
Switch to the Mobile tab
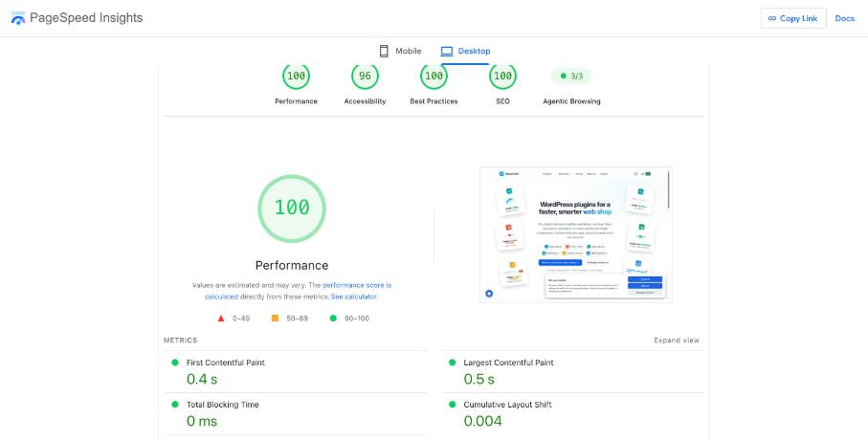(400, 51)
